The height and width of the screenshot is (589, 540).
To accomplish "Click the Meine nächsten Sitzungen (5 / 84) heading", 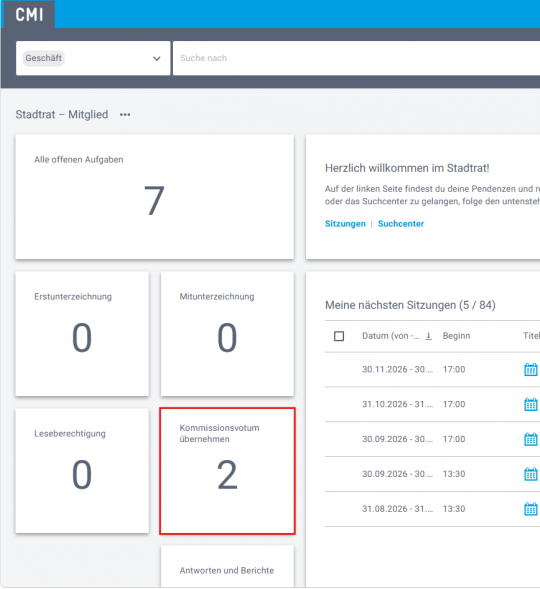I will click(x=410, y=305).
